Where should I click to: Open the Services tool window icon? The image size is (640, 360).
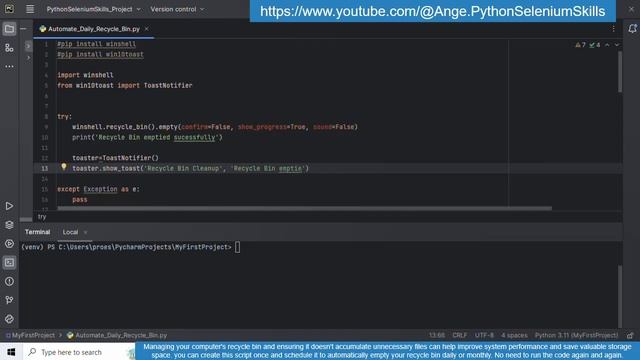click(x=9, y=244)
